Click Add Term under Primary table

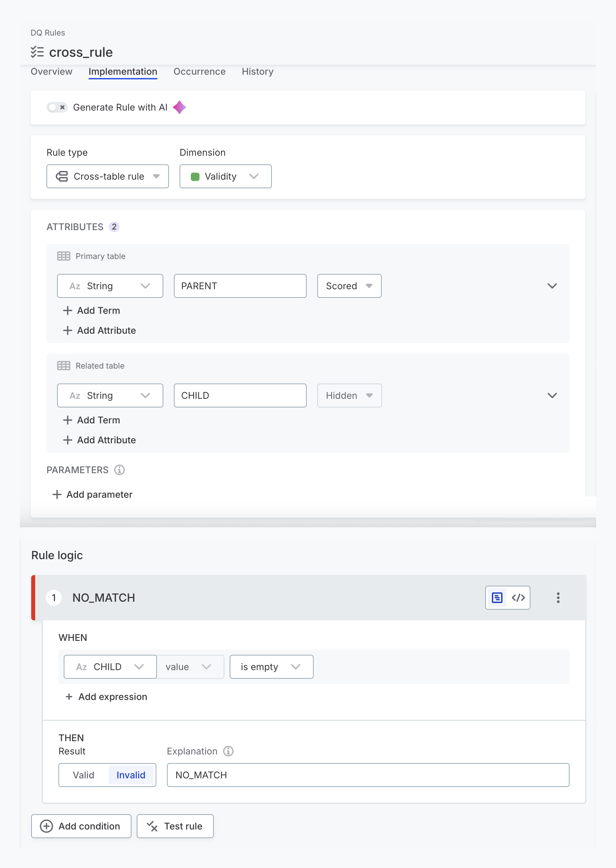point(91,310)
